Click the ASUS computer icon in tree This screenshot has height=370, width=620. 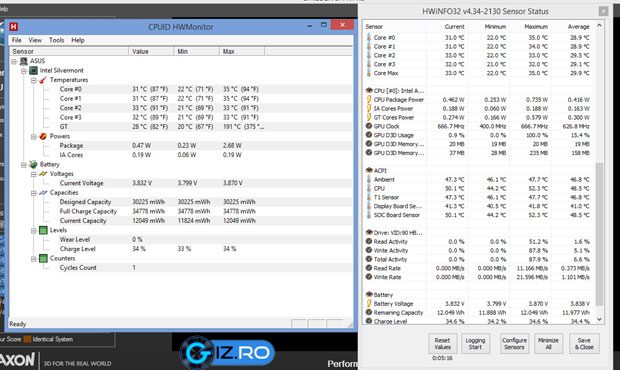point(24,61)
